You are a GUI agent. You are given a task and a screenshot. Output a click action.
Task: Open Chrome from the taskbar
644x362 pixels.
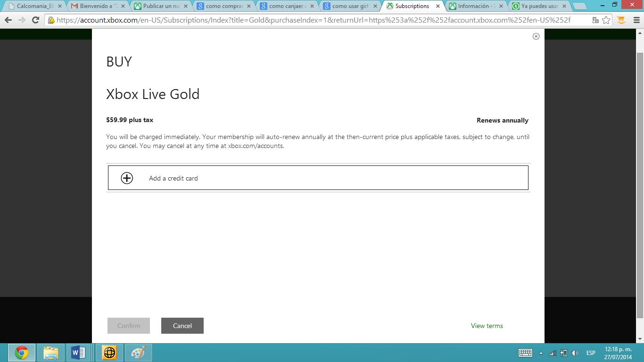22,353
